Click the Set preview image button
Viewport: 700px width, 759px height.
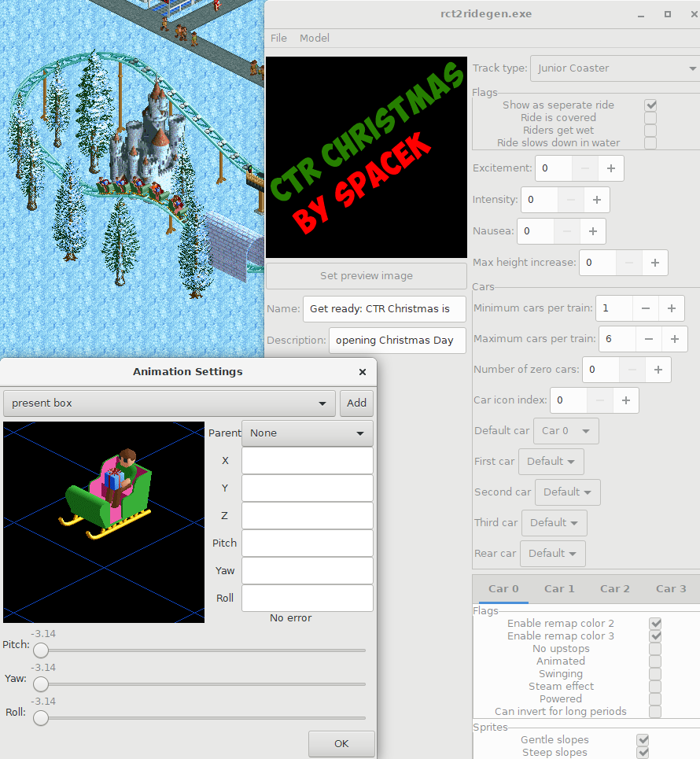click(367, 276)
